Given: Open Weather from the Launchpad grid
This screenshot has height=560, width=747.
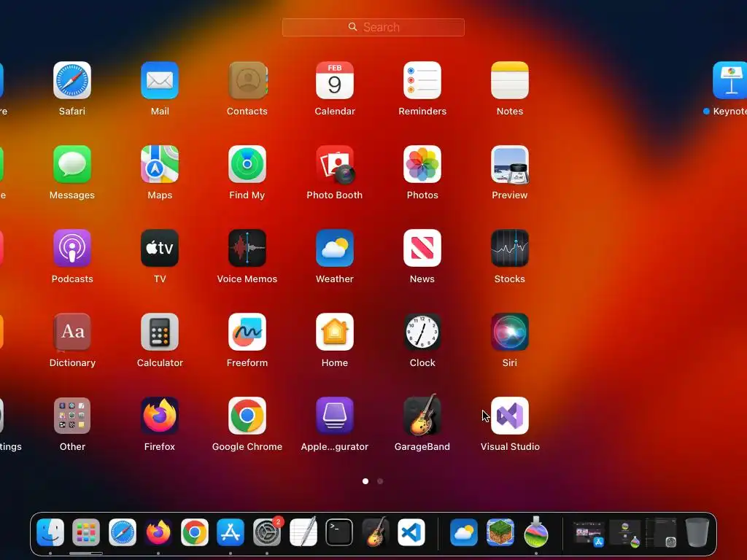Looking at the screenshot, I should pyautogui.click(x=335, y=248).
